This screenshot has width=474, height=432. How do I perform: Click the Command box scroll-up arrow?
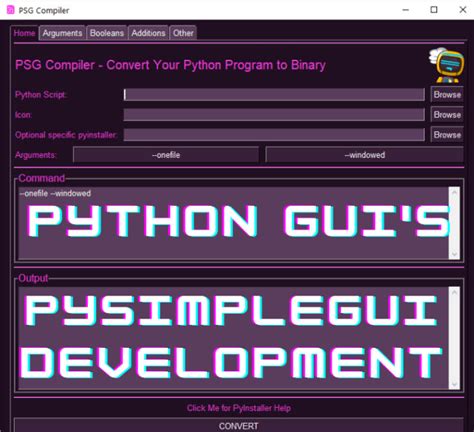tap(454, 192)
